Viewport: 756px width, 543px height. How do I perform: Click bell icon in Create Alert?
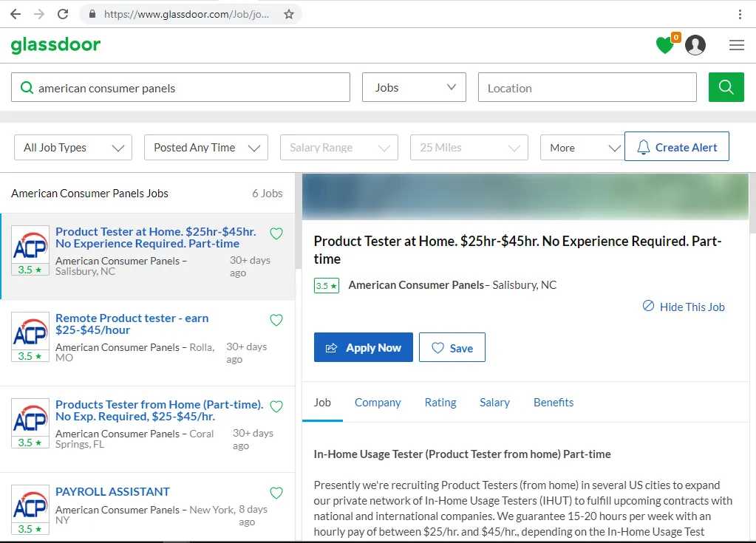click(643, 147)
